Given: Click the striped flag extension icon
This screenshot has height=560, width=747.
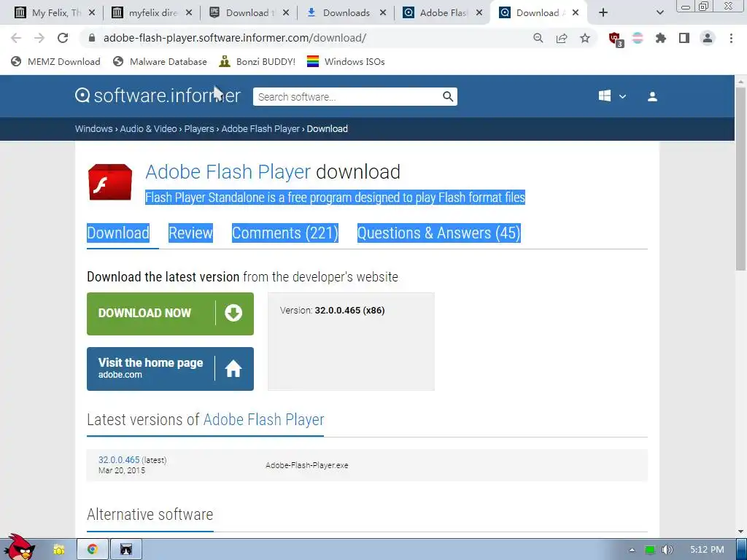Looking at the screenshot, I should click(638, 38).
